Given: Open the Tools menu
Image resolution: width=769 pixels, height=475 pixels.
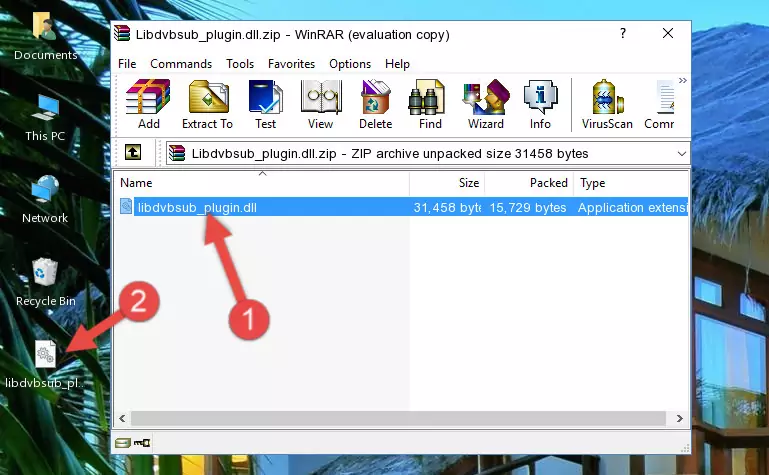Looking at the screenshot, I should point(240,64).
